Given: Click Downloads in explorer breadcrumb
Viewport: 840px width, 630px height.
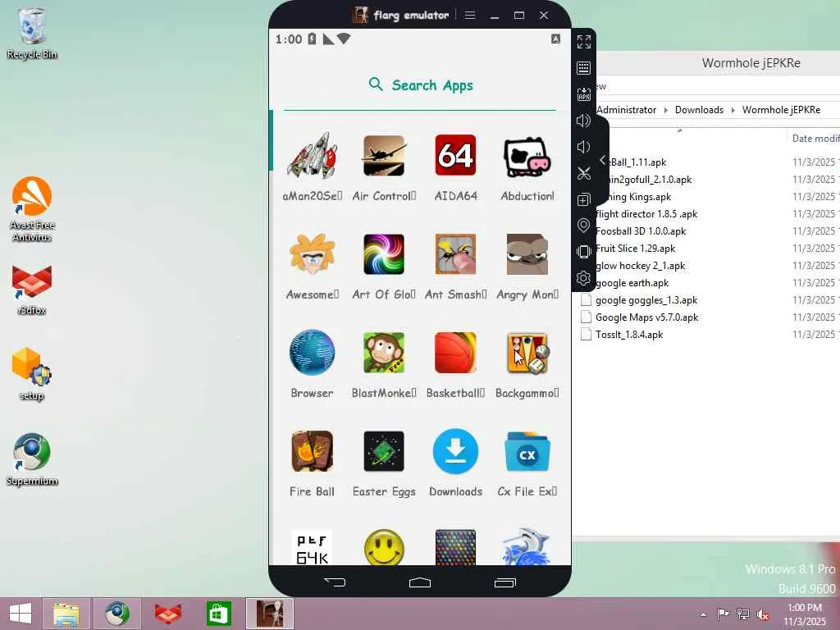Looking at the screenshot, I should pyautogui.click(x=699, y=110).
